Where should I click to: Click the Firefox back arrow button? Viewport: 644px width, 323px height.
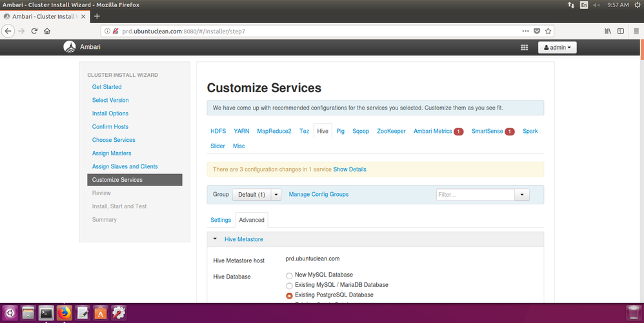[8, 31]
